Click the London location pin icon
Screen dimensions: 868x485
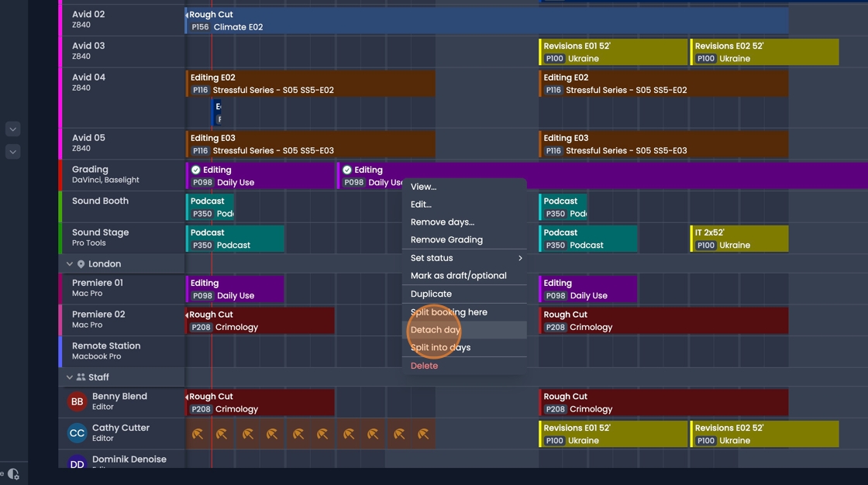point(81,264)
